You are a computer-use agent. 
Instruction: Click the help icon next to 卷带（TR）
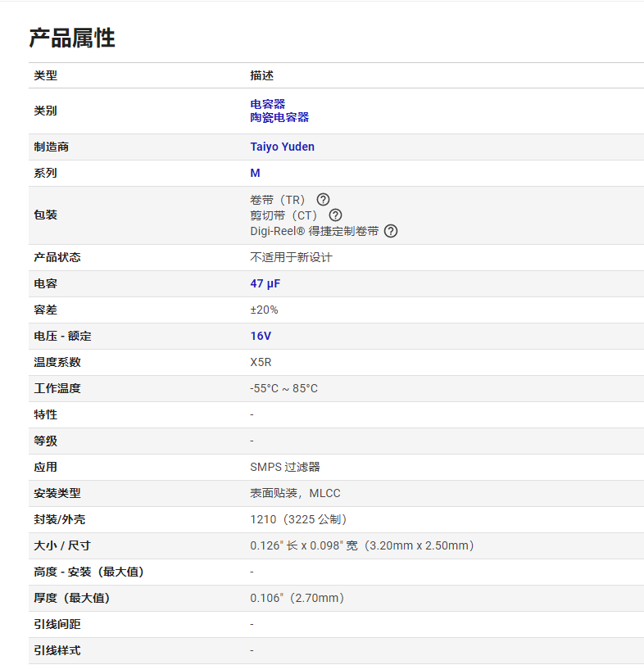tap(324, 199)
